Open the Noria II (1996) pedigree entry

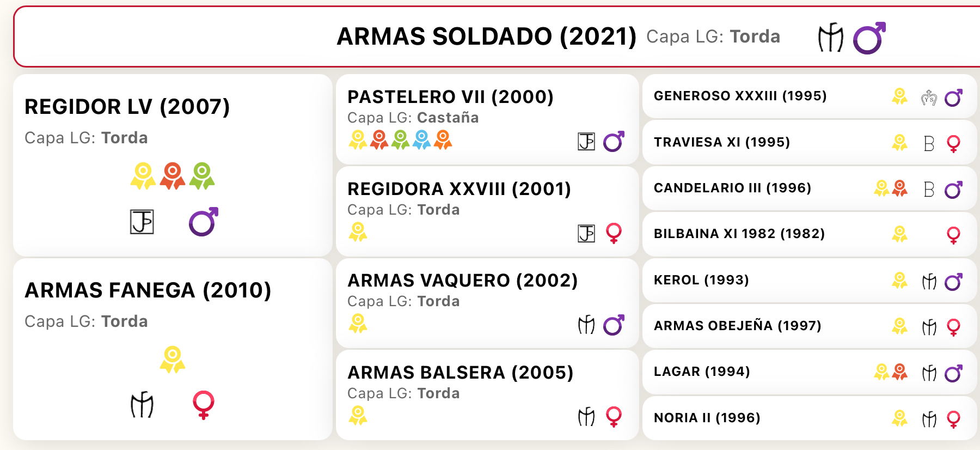[x=707, y=418]
